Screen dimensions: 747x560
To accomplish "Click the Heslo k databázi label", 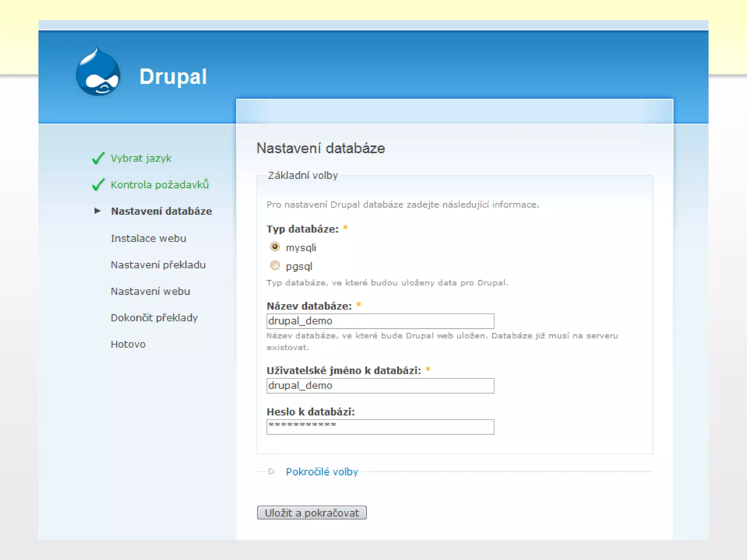I will (311, 412).
